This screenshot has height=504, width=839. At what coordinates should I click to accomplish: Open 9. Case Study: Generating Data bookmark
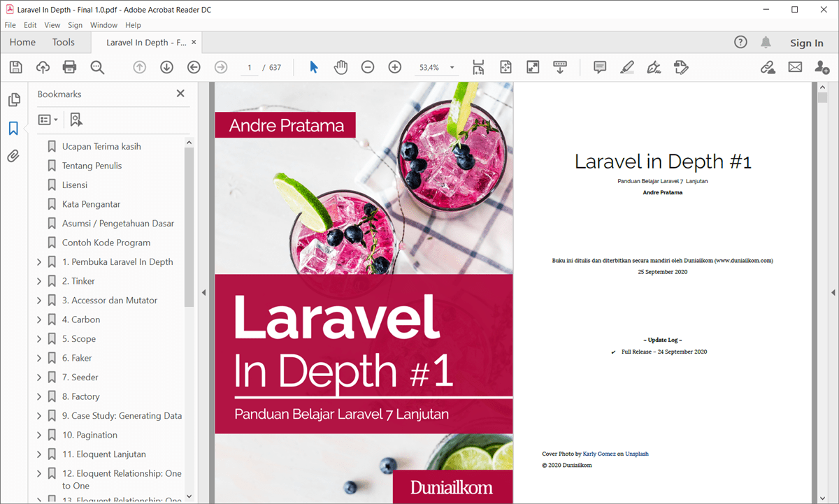[122, 416]
